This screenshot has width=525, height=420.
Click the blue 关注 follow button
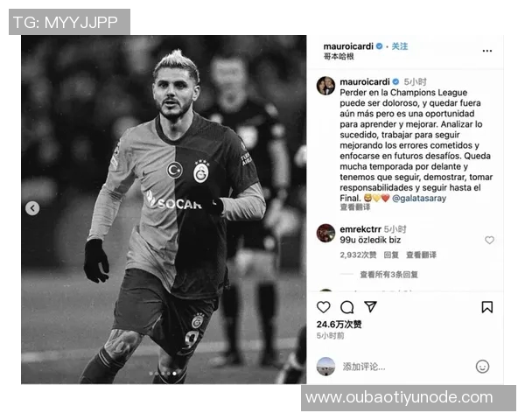[x=400, y=46]
